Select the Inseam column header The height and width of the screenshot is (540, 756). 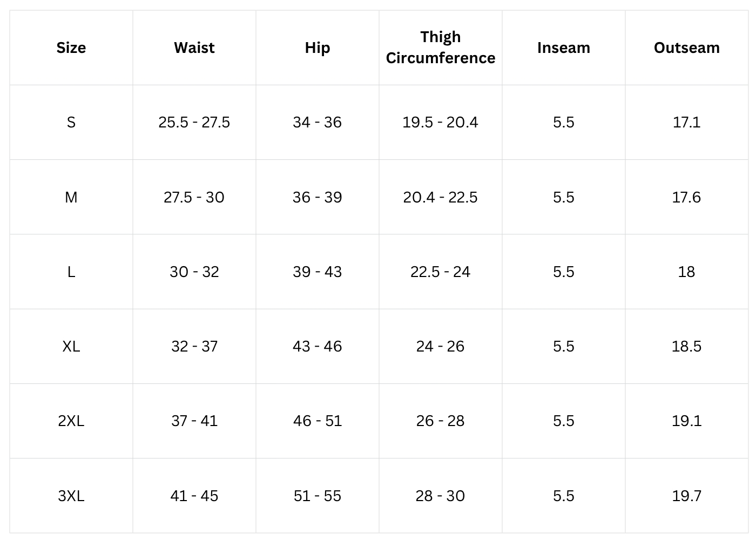(564, 48)
